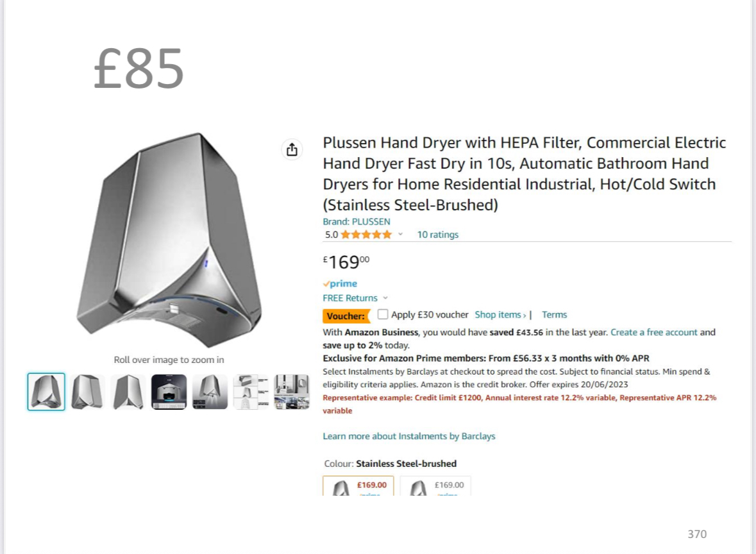Choose the selected Stainless Steel-brushed colour swatch
756x554 pixels.
tap(358, 486)
